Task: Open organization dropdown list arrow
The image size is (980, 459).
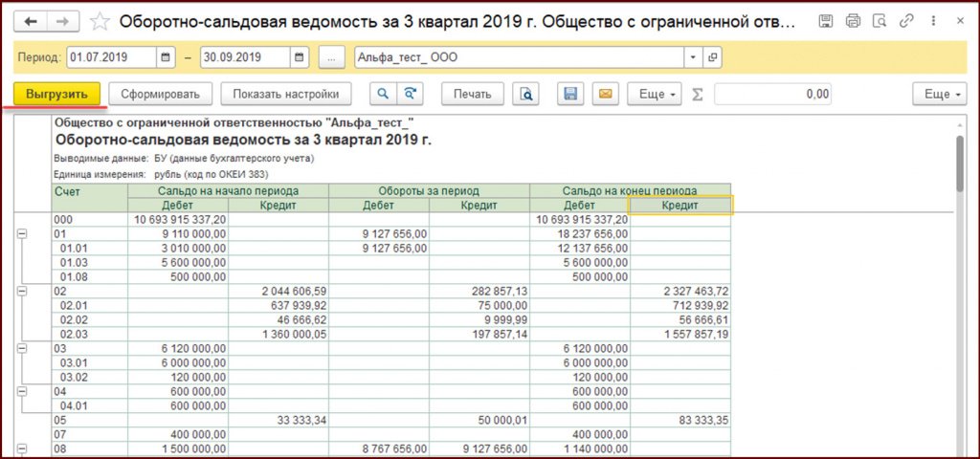Action: coord(694,57)
